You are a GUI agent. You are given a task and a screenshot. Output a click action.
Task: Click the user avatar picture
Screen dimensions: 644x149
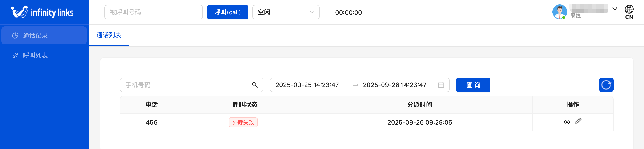(560, 12)
